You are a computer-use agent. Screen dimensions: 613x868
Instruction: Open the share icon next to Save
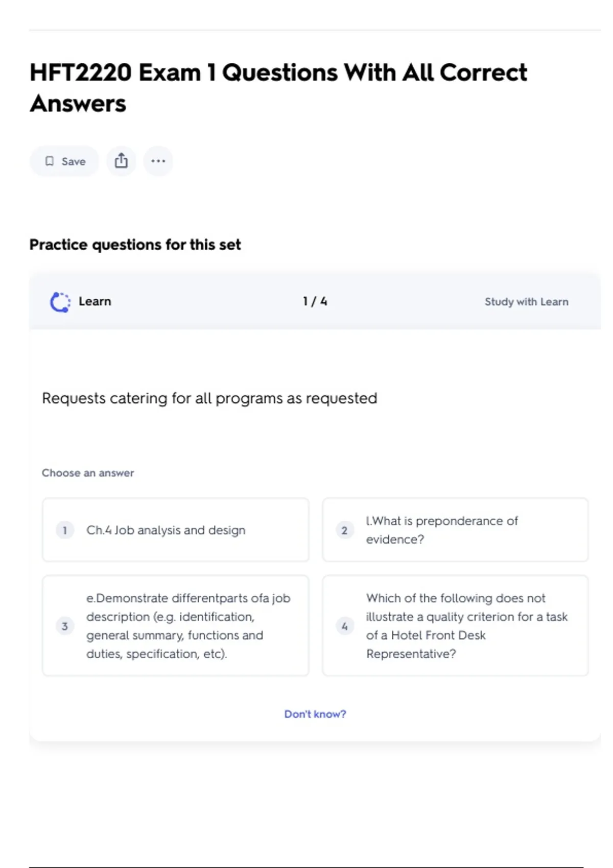coord(121,161)
